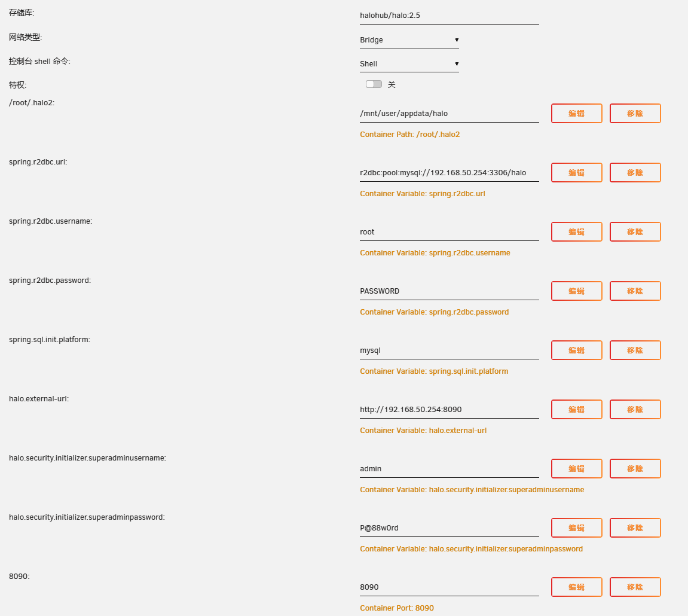Remove the 8090 port mapping

tap(635, 587)
